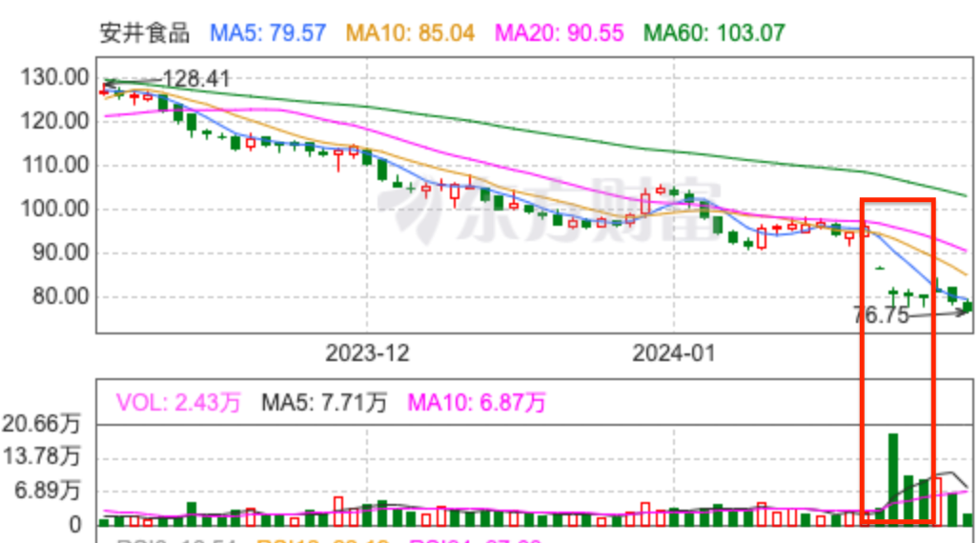This screenshot has height=543, width=980.
Task: Click the volume MA10: 6.87万 label
Action: pyautogui.click(x=477, y=402)
